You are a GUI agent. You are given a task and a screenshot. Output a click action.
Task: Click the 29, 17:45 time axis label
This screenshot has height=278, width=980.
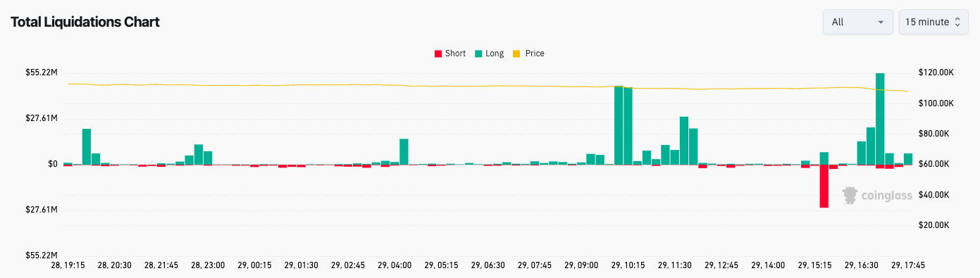pos(908,265)
